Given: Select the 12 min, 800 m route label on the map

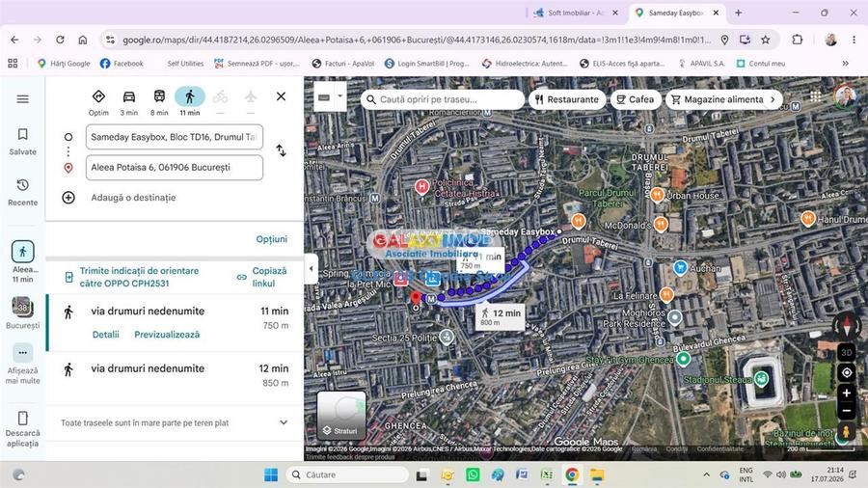Looking at the screenshot, I should [501, 316].
